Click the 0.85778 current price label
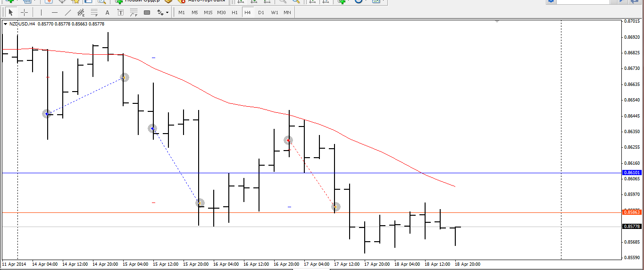The height and width of the screenshot is (270, 644). [632, 227]
